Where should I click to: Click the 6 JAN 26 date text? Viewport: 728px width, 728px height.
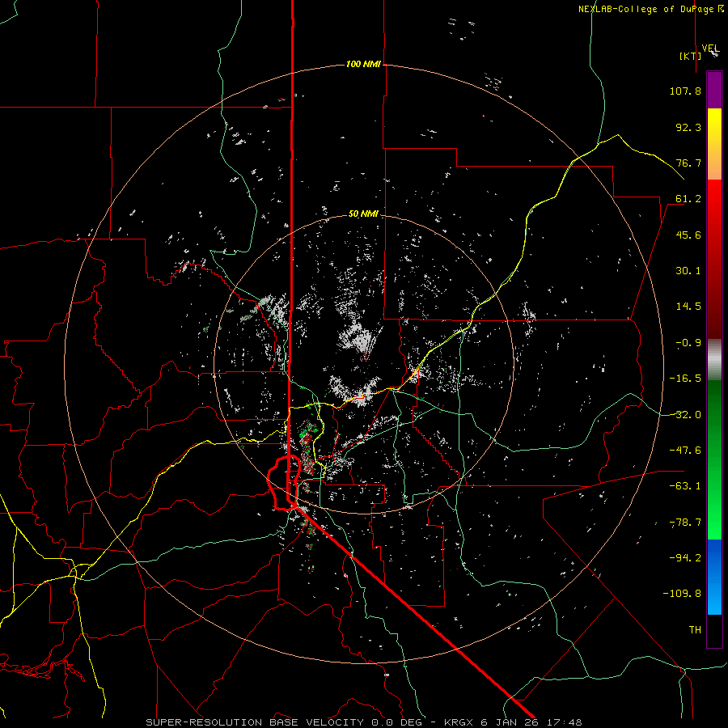510,722
